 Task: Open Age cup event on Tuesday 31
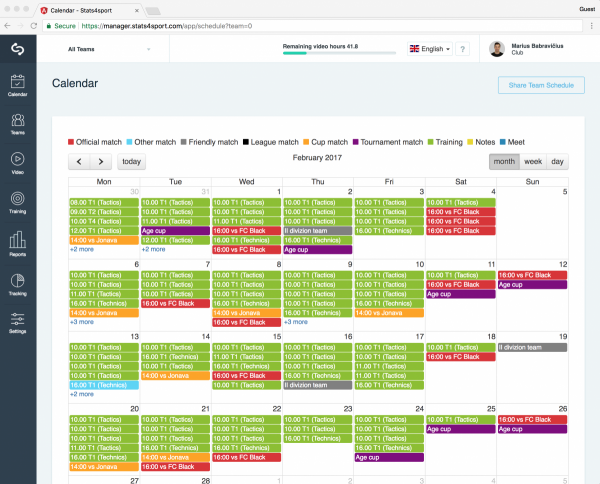[176, 231]
